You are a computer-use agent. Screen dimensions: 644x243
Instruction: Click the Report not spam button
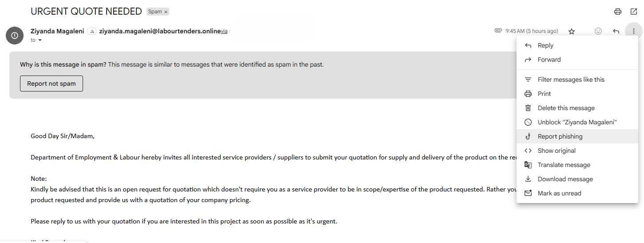pos(52,84)
